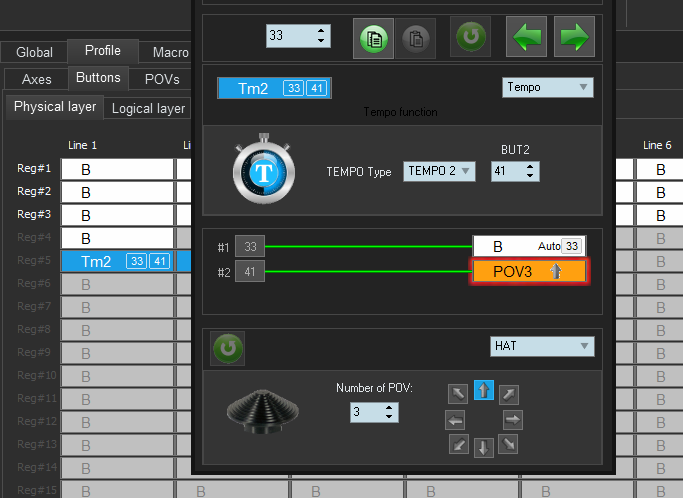
Task: Open the POVs tab
Action: click(x=162, y=79)
